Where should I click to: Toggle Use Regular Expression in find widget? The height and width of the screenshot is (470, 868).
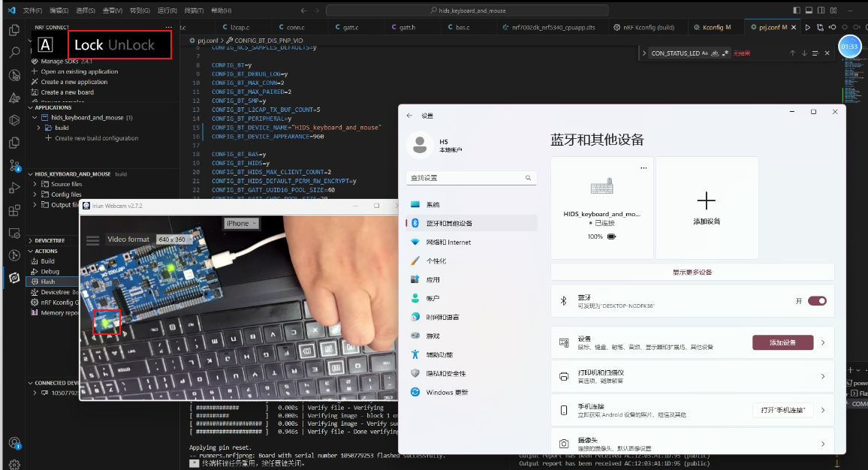(x=725, y=53)
